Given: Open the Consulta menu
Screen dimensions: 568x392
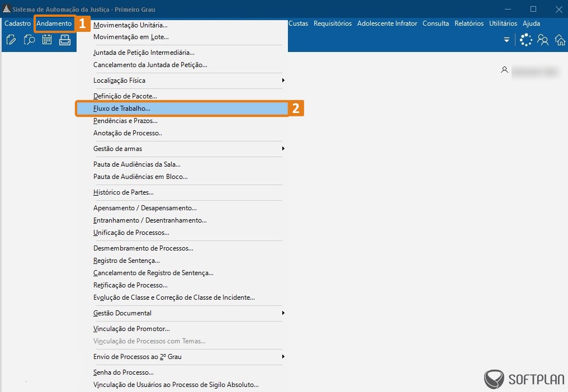Looking at the screenshot, I should 436,23.
